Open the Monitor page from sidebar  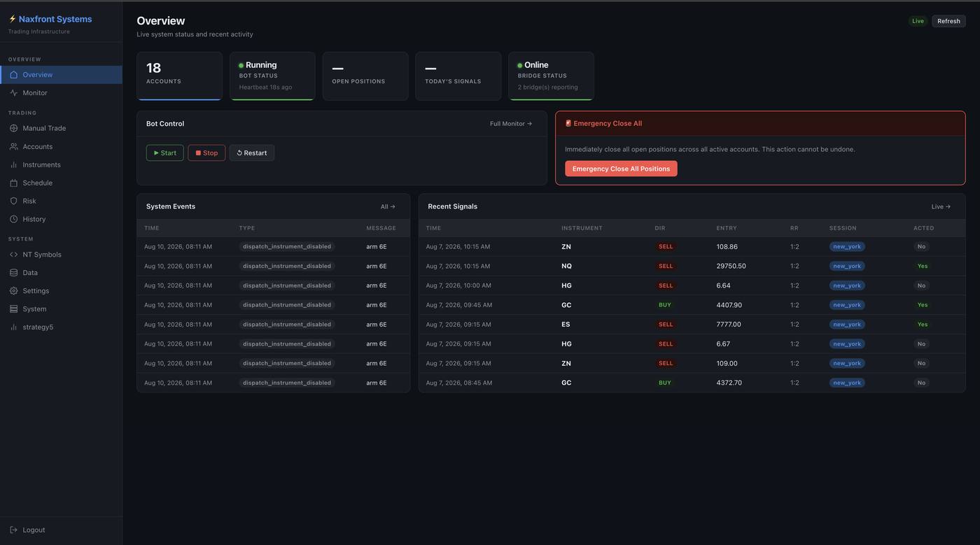[x=61, y=93]
